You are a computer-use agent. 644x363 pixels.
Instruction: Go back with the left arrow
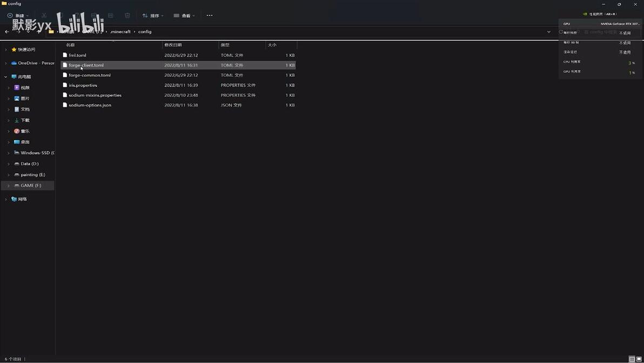point(7,32)
